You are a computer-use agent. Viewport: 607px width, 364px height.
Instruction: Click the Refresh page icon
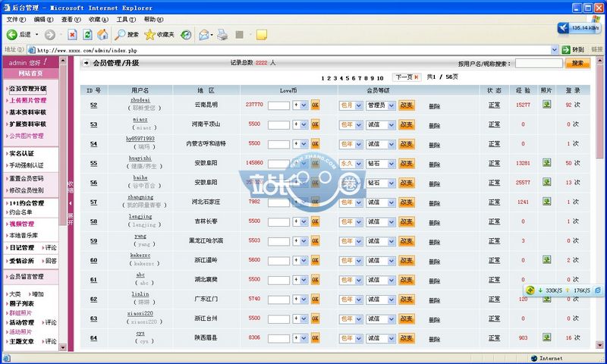click(87, 34)
